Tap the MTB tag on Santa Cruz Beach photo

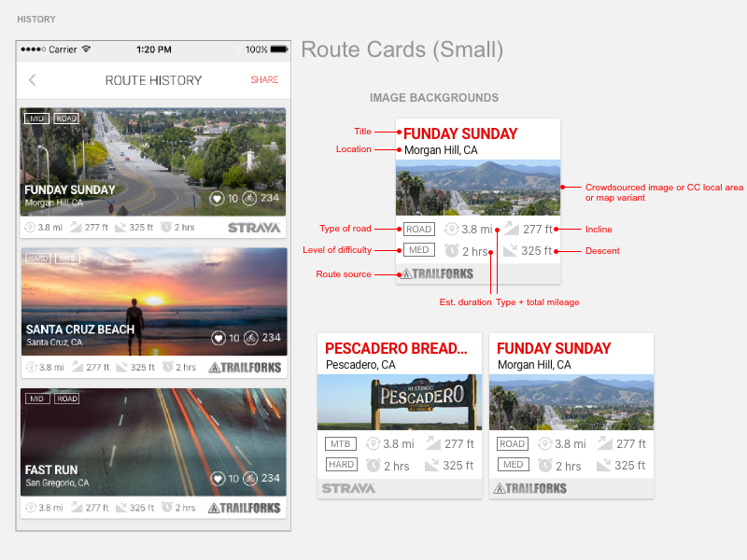pos(67,259)
